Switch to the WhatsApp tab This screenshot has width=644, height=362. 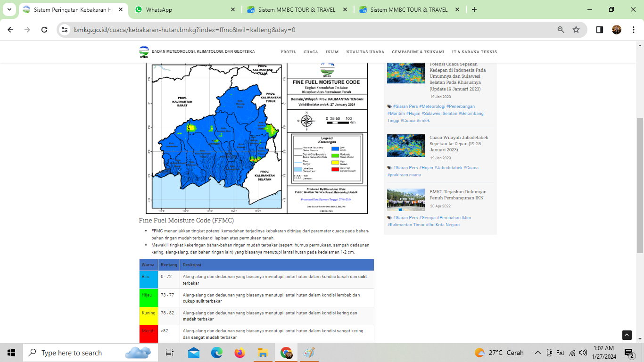coord(179,9)
